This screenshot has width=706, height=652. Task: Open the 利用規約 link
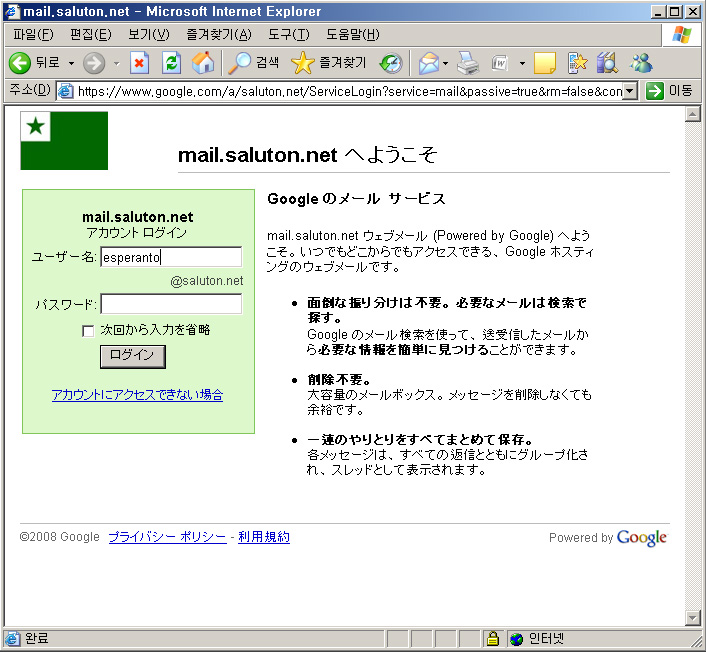(264, 537)
